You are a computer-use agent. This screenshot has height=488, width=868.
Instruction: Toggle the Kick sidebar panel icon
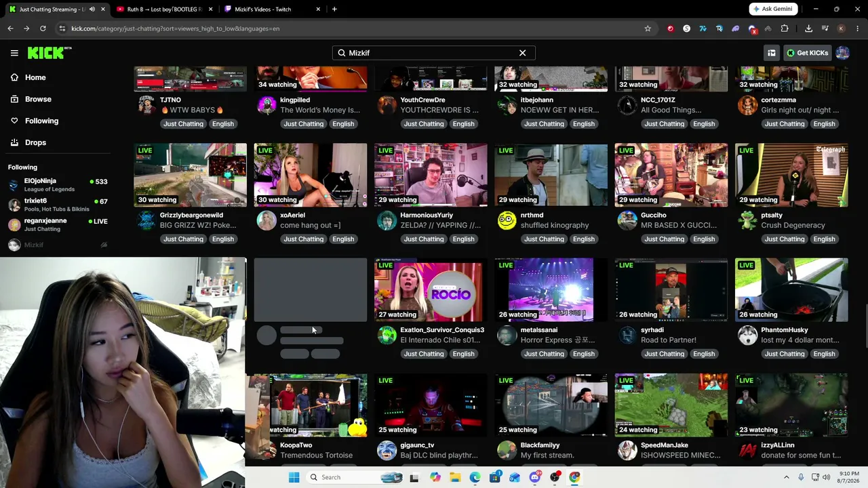click(772, 53)
